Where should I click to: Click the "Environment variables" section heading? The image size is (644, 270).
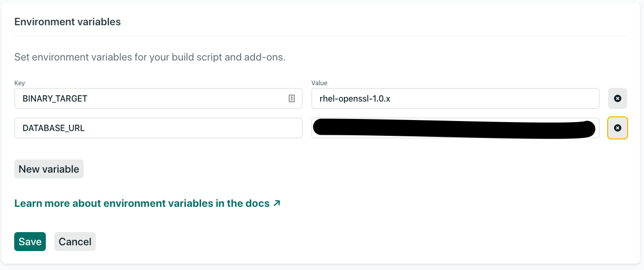(x=67, y=22)
